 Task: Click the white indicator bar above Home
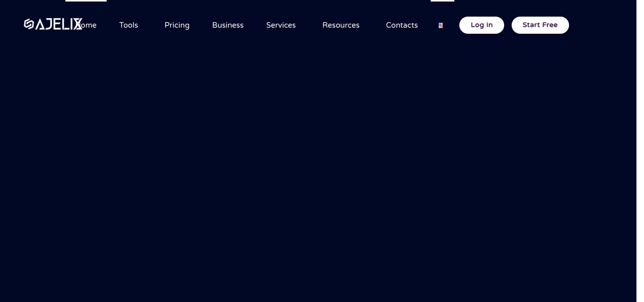(x=86, y=1)
